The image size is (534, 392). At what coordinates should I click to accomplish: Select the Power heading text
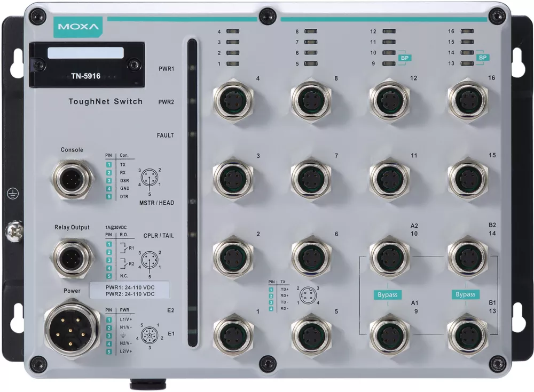click(72, 291)
